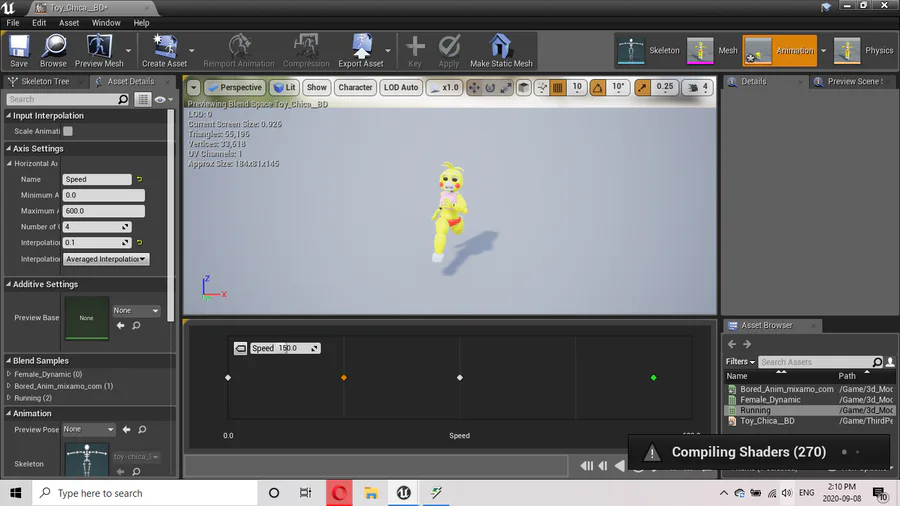
Task: Open Preview Base None dropdown
Action: [x=135, y=310]
